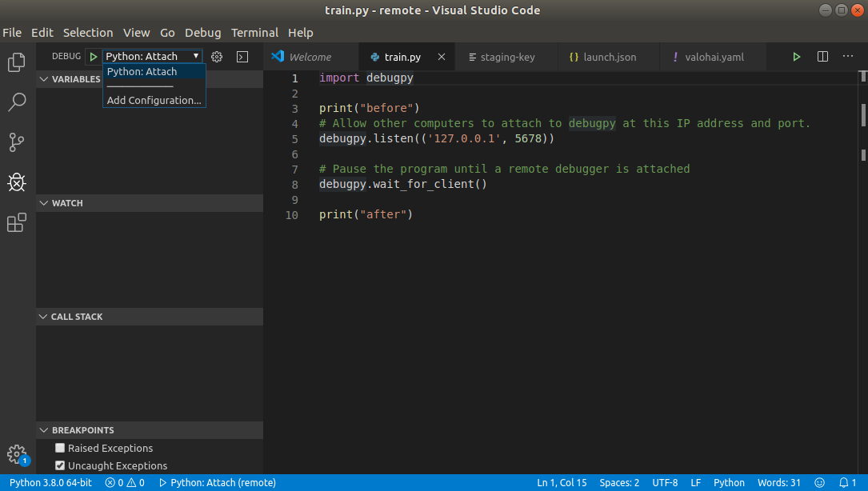Change language mode Python in status bar
The height and width of the screenshot is (491, 868).
point(729,483)
